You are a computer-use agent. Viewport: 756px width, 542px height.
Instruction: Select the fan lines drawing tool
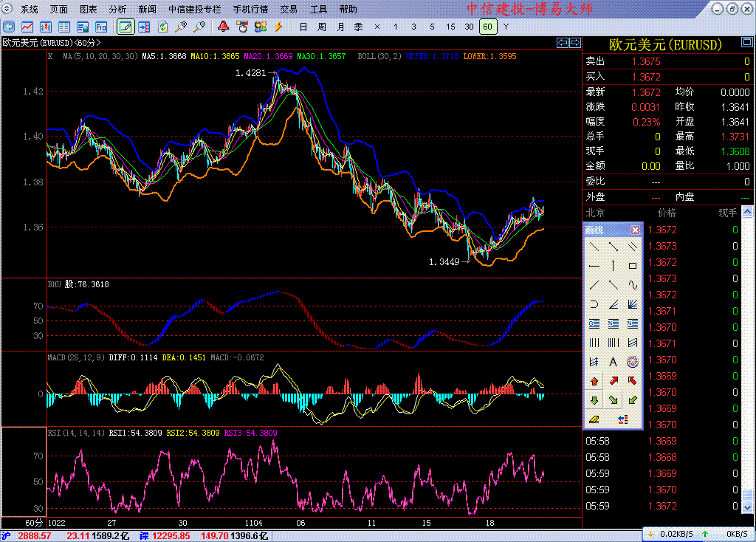(633, 303)
